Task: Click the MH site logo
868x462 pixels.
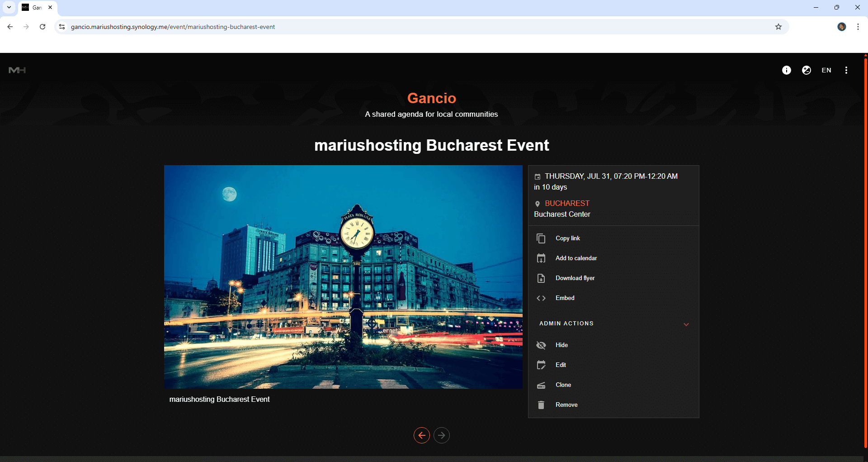Action: coord(17,70)
